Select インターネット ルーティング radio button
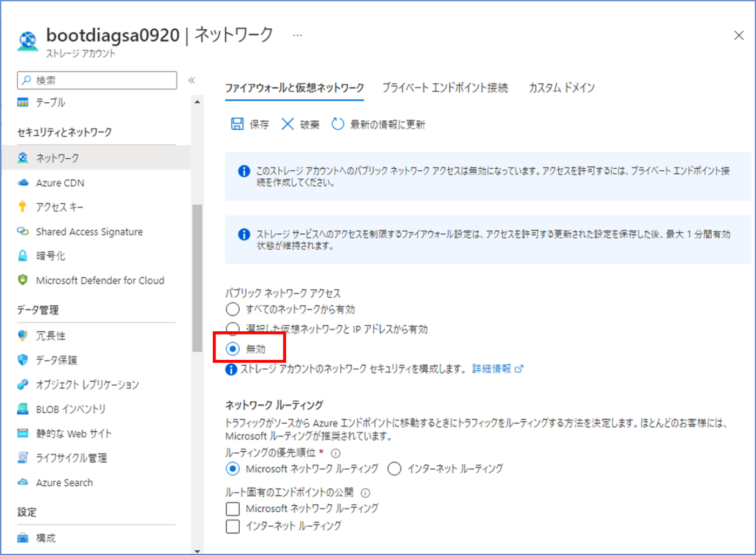 click(x=395, y=469)
